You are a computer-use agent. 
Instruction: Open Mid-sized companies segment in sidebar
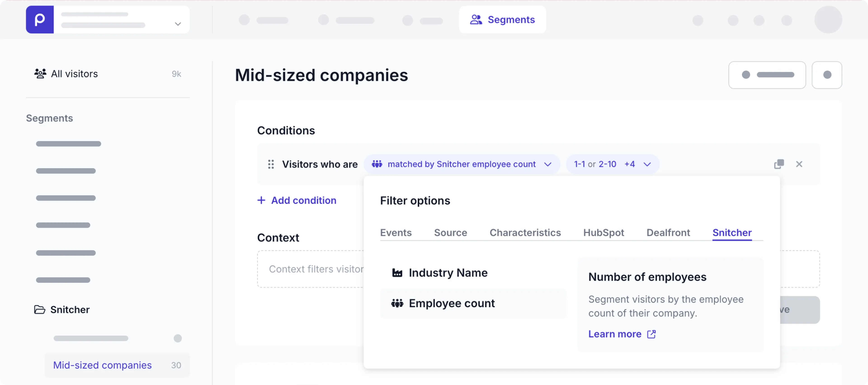click(102, 365)
